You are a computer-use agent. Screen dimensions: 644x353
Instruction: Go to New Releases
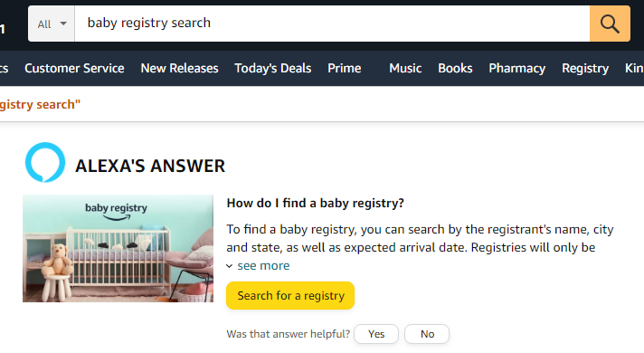point(179,68)
